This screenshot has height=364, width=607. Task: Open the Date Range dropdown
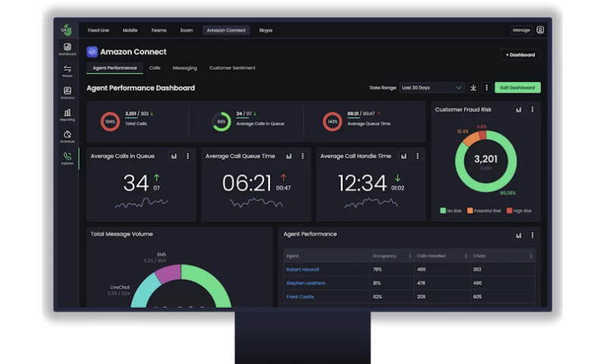[432, 88]
